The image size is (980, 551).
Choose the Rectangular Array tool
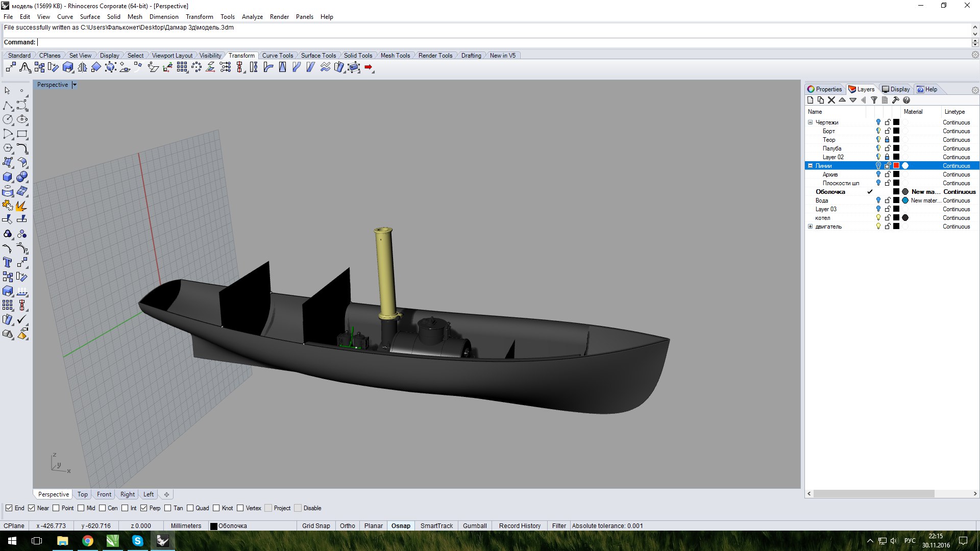(182, 67)
